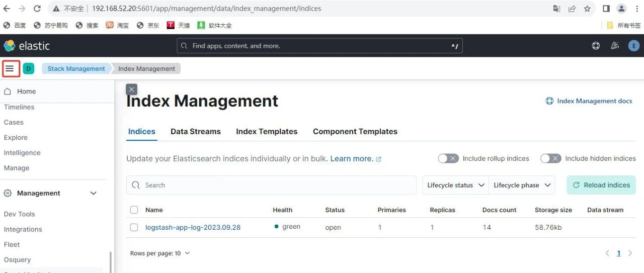644x273 pixels.
Task: Collapse the Management section in sidebar
Action: [x=93, y=193]
